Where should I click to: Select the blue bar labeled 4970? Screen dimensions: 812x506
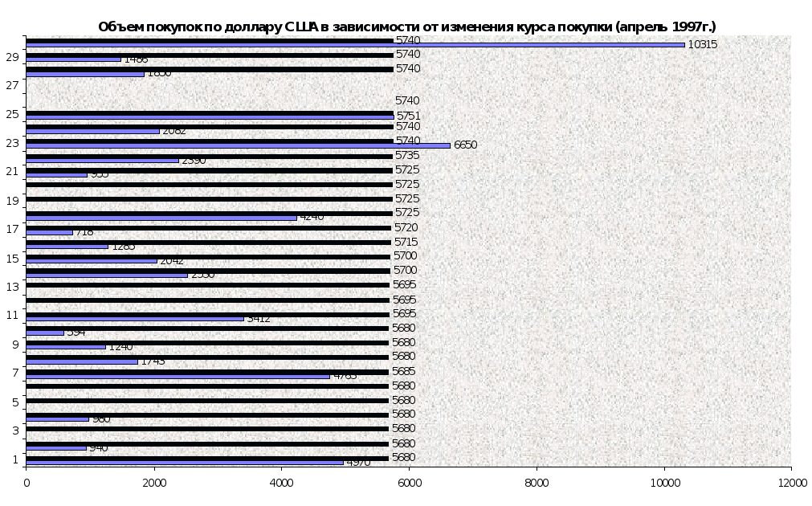coord(185,463)
